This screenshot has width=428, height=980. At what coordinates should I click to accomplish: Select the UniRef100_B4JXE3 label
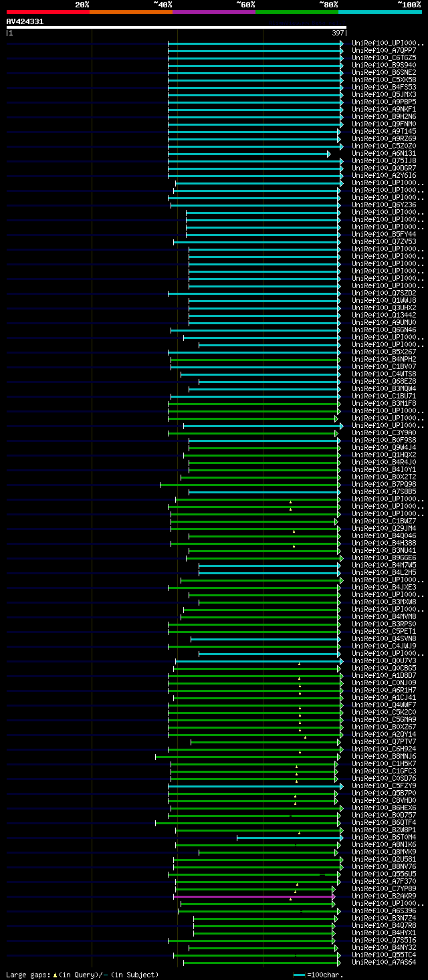tap(384, 588)
